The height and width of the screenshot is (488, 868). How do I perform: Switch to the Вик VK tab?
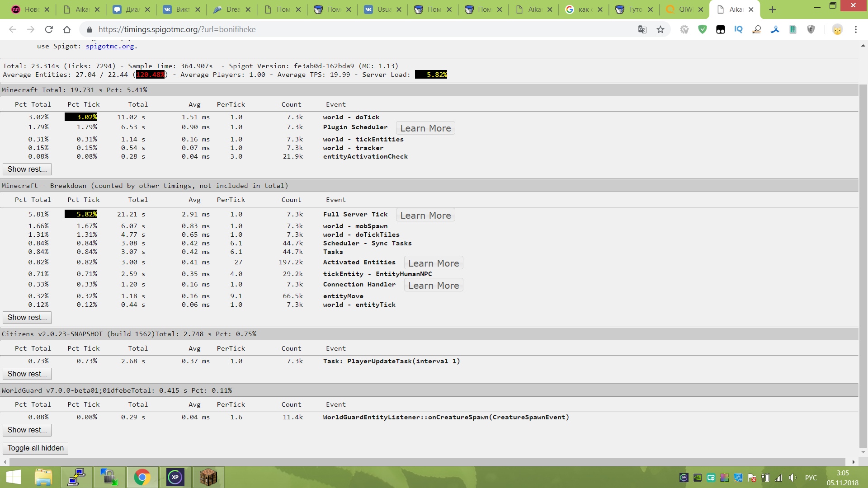pyautogui.click(x=181, y=9)
